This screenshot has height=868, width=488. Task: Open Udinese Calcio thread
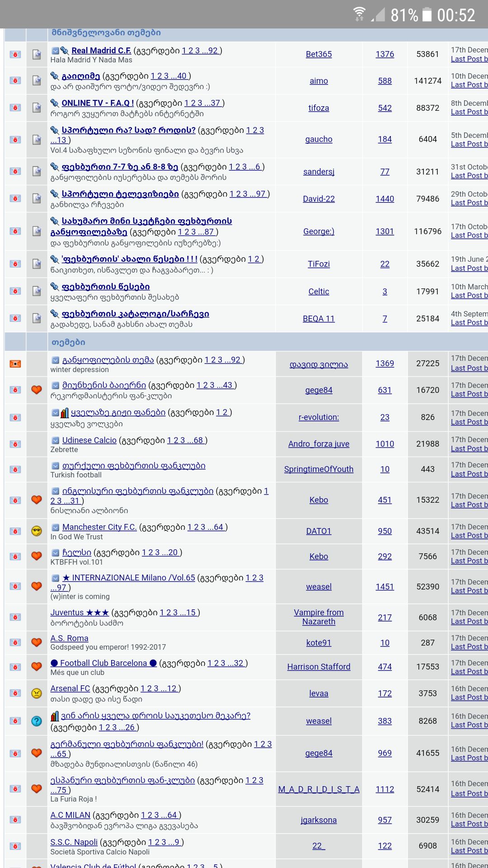tap(89, 440)
